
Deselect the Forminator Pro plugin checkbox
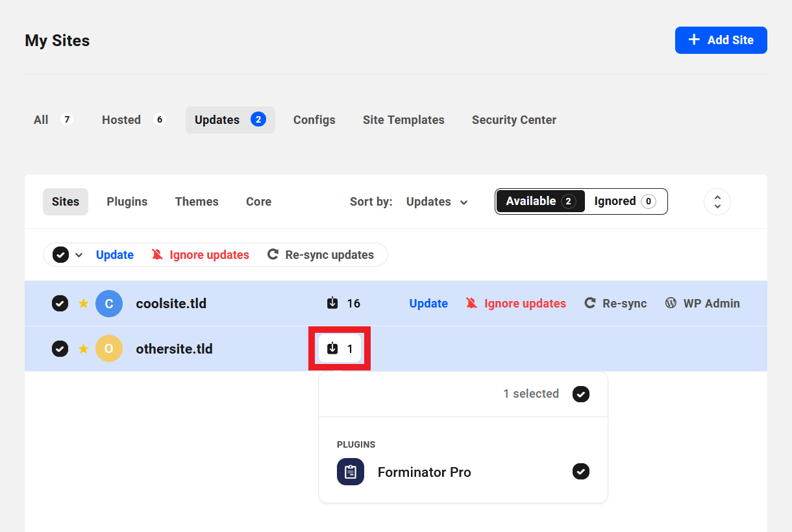tap(581, 472)
